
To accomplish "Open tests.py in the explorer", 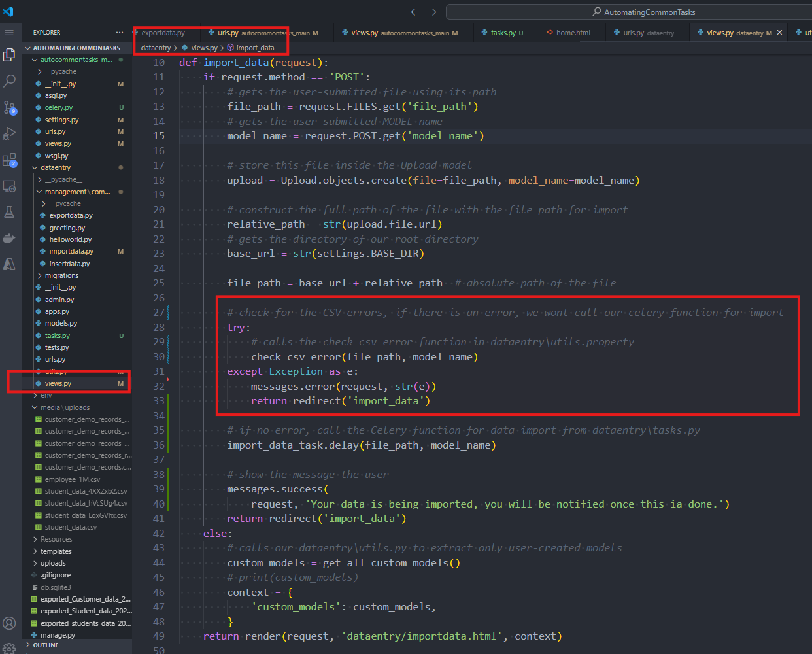I will pos(76,347).
